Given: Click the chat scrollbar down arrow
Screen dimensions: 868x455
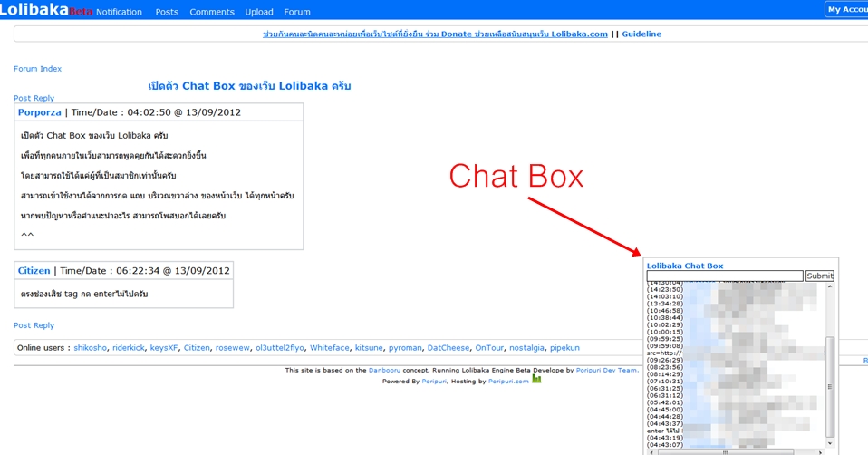Looking at the screenshot, I should pos(829,443).
